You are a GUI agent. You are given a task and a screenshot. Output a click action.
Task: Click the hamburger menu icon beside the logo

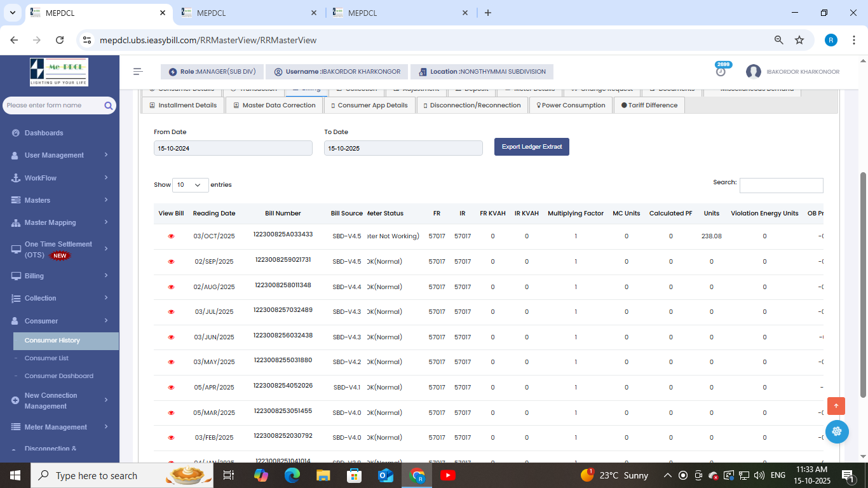point(138,72)
